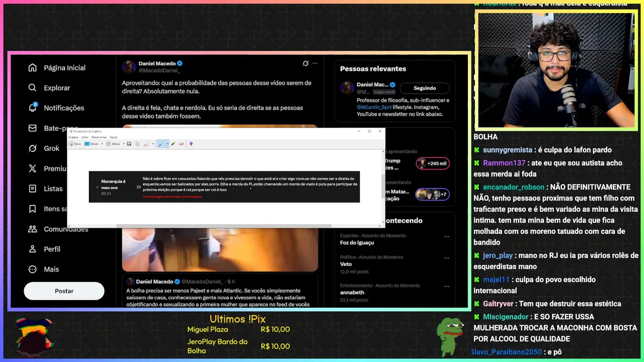Click the +245 mil participants badge
Viewport: 644px width, 362px height.
(433, 163)
